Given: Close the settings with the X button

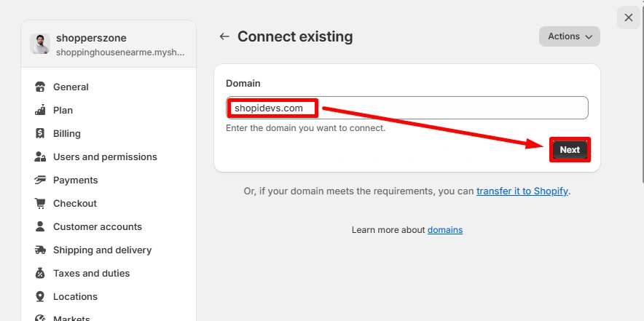Looking at the screenshot, I should (x=629, y=17).
